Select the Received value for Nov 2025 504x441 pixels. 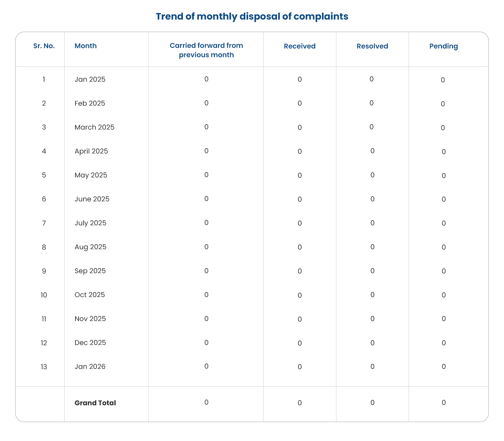[299, 319]
